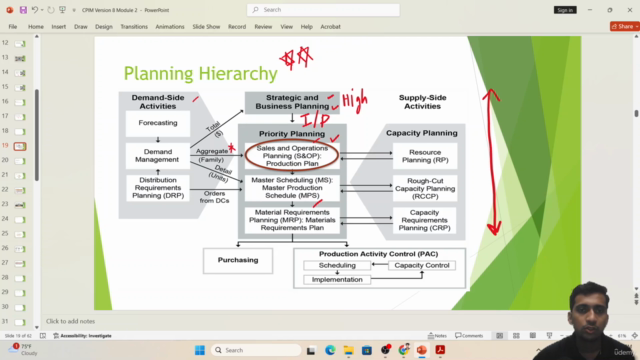The image size is (640, 360).
Task: Select slide 29 thumbnail
Action: [x=20, y=293]
